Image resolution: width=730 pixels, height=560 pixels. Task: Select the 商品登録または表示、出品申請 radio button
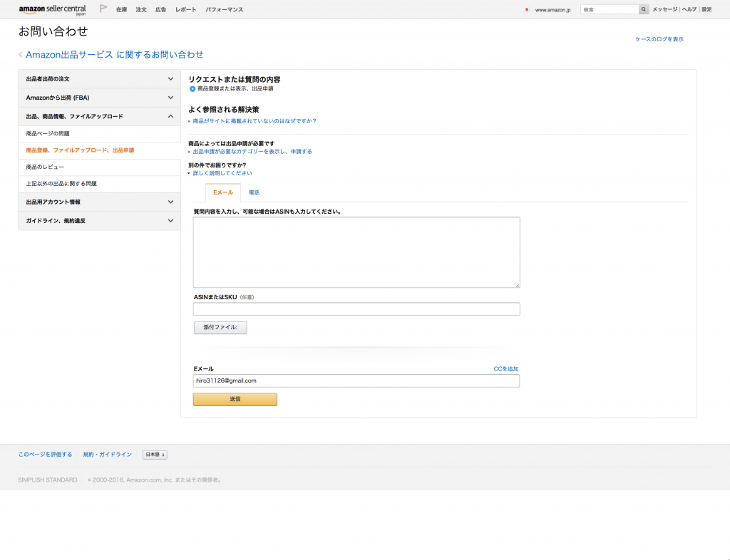192,89
